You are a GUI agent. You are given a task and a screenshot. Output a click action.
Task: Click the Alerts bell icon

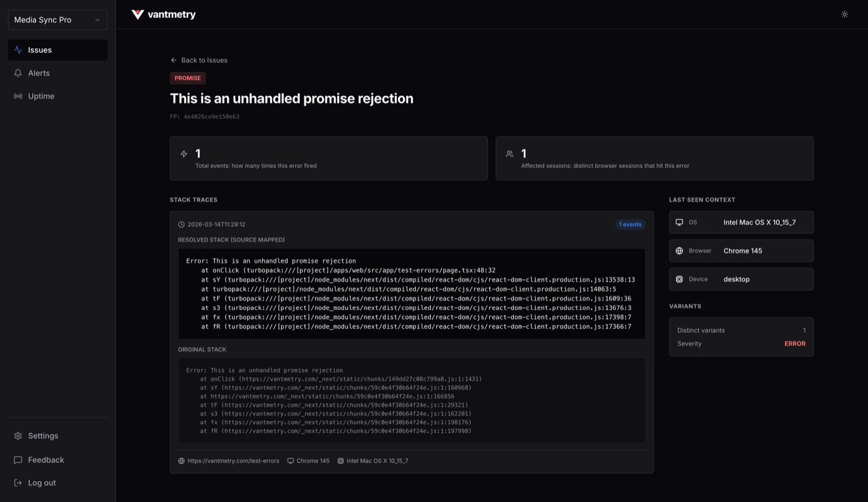tap(18, 73)
